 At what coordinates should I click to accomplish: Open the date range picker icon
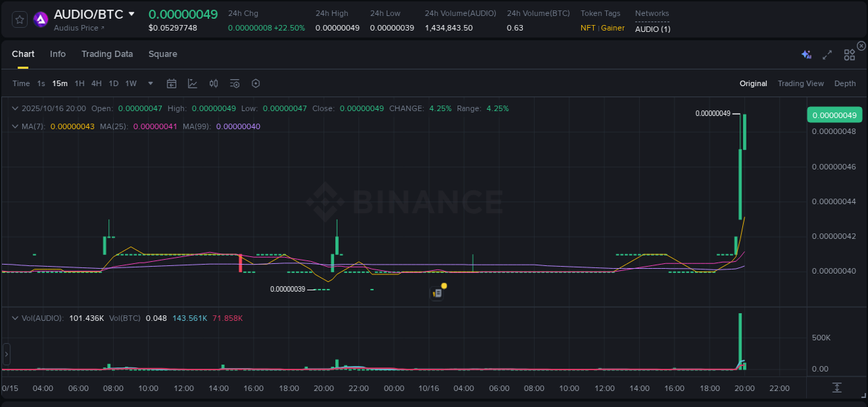click(x=172, y=83)
